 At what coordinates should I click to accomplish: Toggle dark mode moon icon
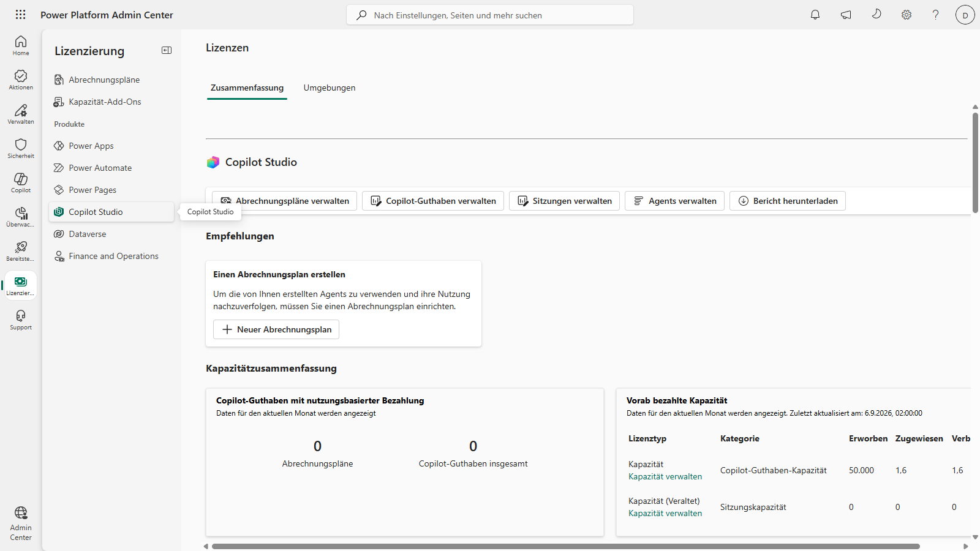(x=876, y=14)
